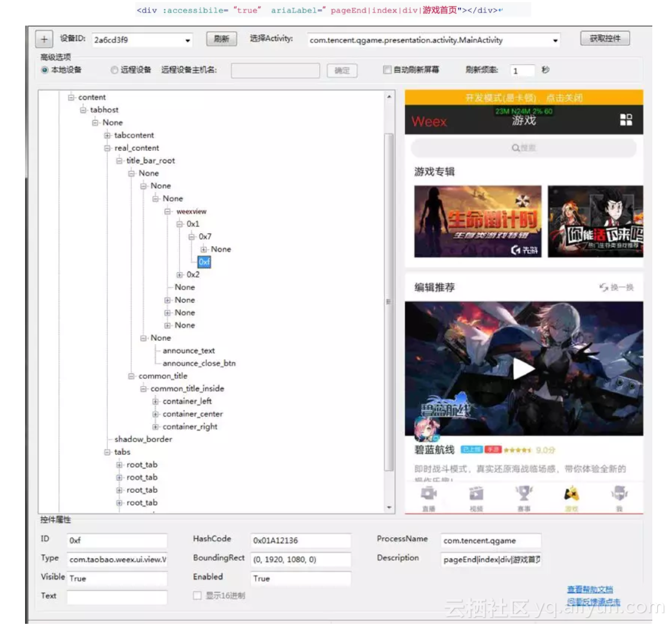Open the 你能活下来吗 album thumbnail
Image resolution: width=672 pixels, height=625 pixels.
coord(595,222)
